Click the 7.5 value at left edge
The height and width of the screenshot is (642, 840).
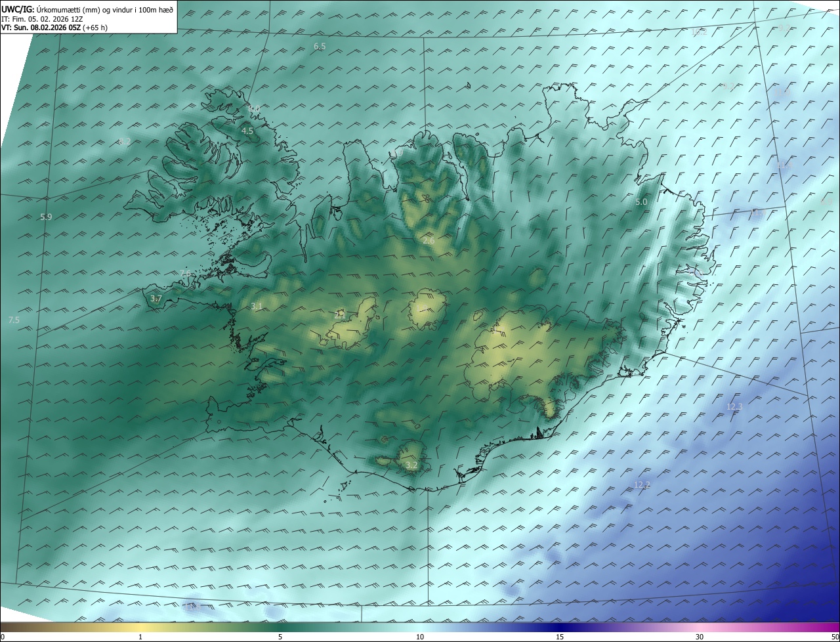14,320
